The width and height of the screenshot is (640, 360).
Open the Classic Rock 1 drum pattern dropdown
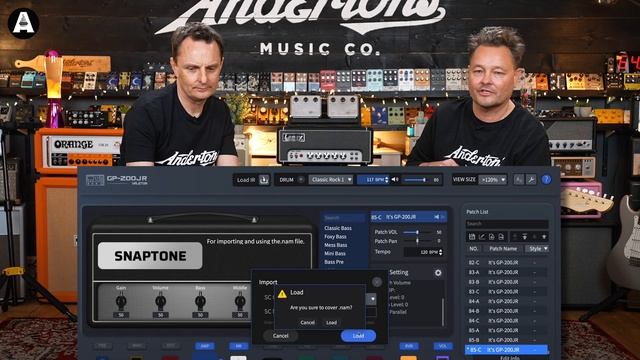tap(331, 180)
